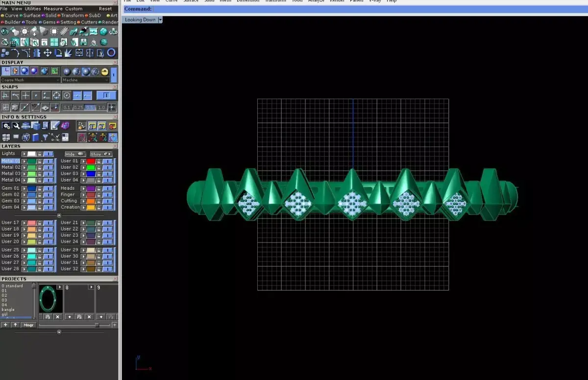Viewport: 588px width, 380px height.
Task: Pick the red User 01 color swatch
Action: click(x=91, y=161)
